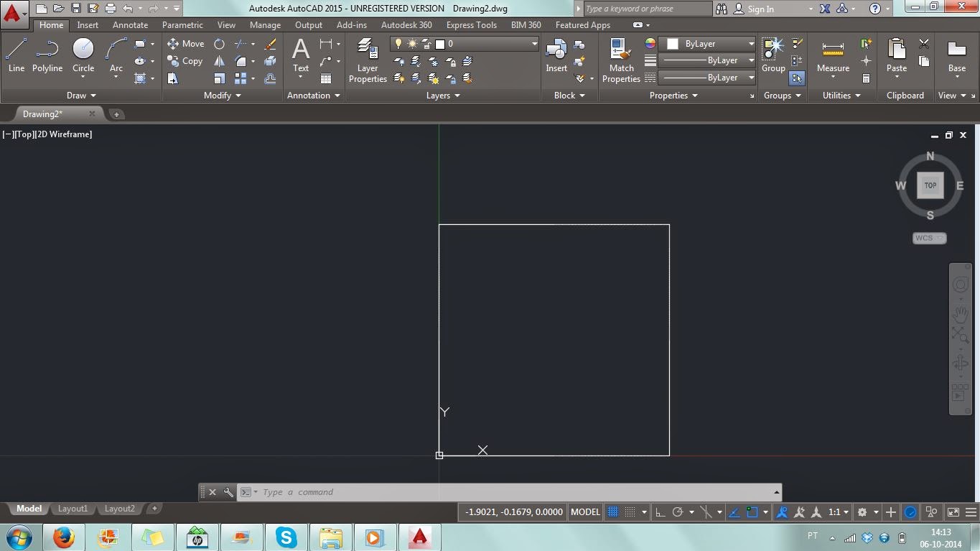Open the Measure utility
The image size is (980, 551).
[833, 56]
